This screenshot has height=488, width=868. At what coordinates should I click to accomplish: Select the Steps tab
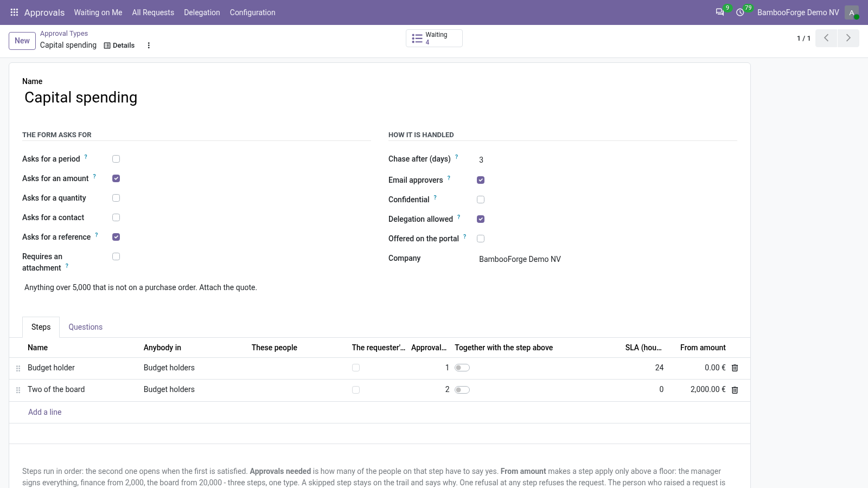pyautogui.click(x=41, y=327)
